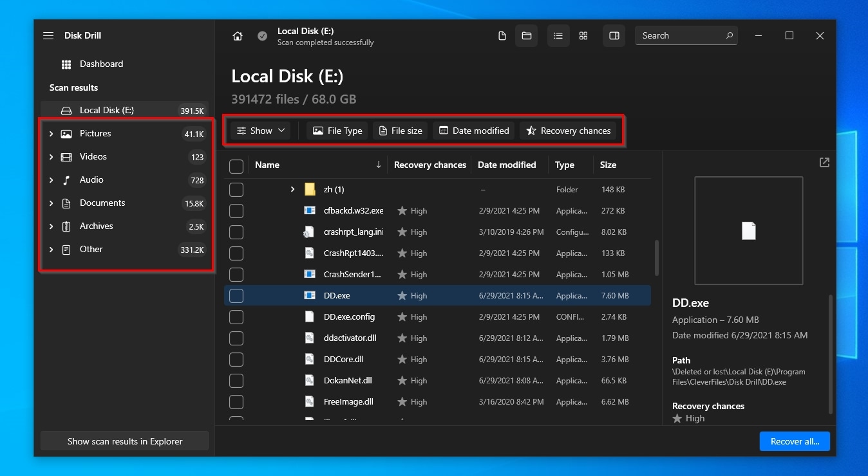Viewport: 868px width, 476px height.
Task: Click the Documents page icon
Action: tap(66, 203)
